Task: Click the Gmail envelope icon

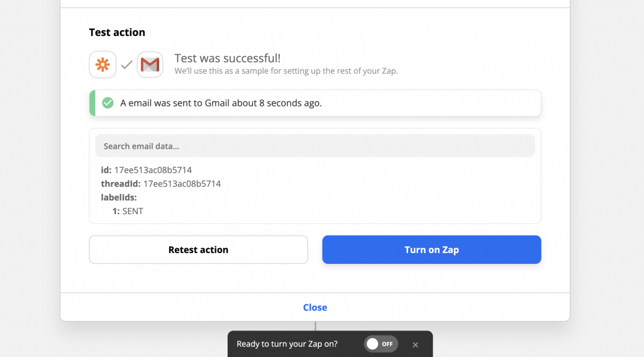Action: coord(150,65)
